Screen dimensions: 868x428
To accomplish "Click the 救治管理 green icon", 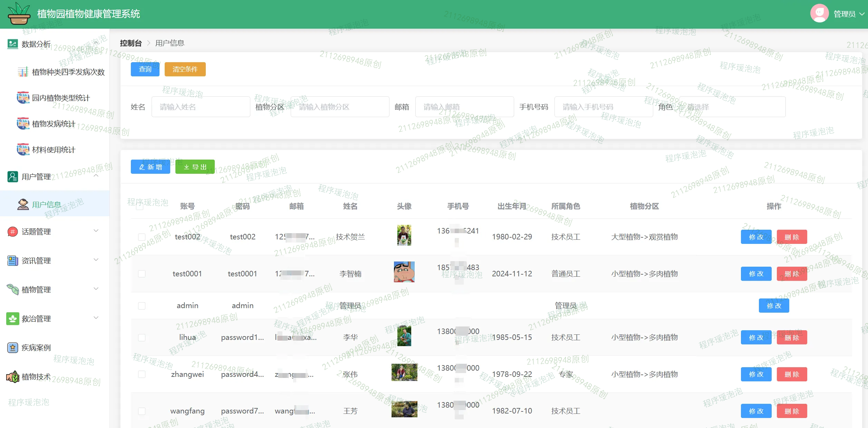I will (12, 318).
